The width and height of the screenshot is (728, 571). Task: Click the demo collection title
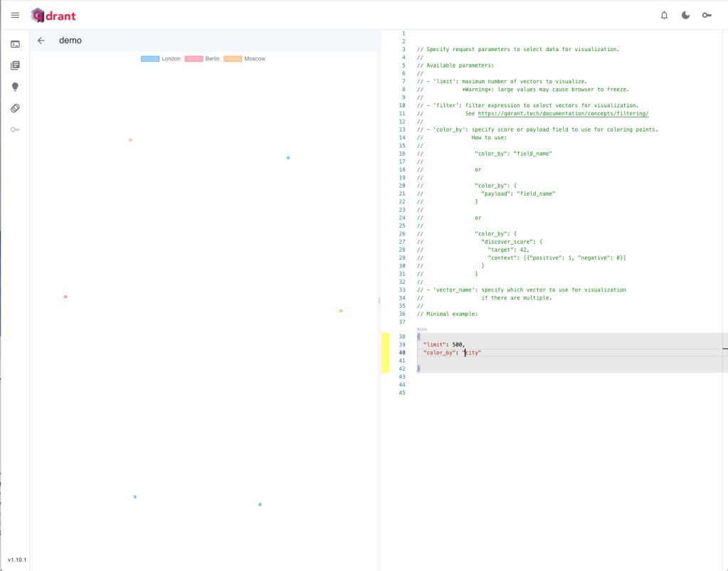point(70,41)
